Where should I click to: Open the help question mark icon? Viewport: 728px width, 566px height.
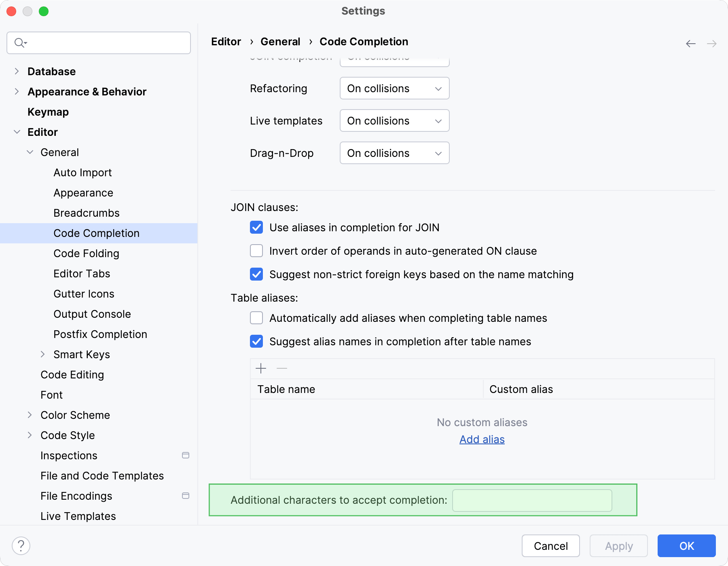[x=20, y=545]
